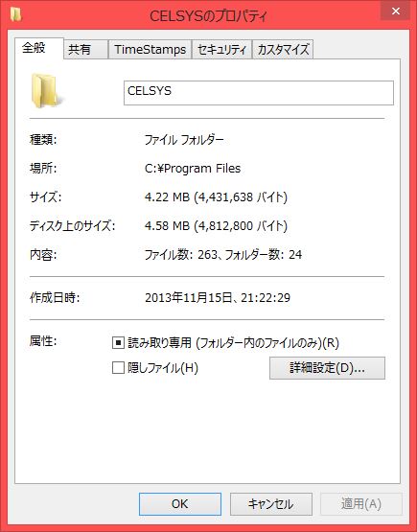This screenshot has height=532, width=417.
Task: Click the folder icon in the title bar
Action: (x=15, y=14)
